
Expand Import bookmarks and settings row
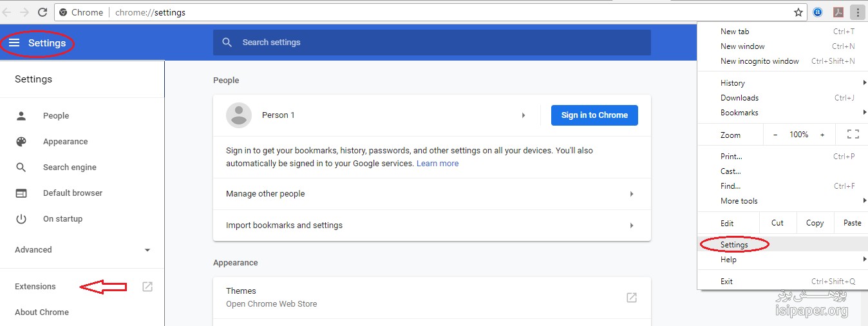pyautogui.click(x=431, y=225)
